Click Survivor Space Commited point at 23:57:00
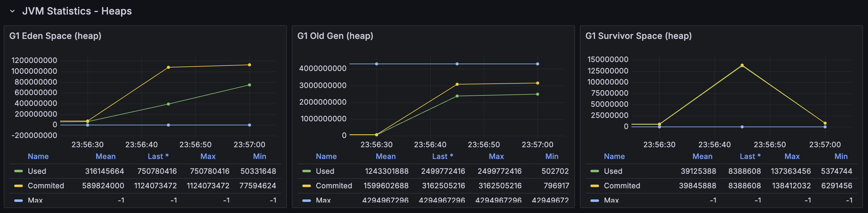Viewport: 868px width, 213px height. point(825,123)
